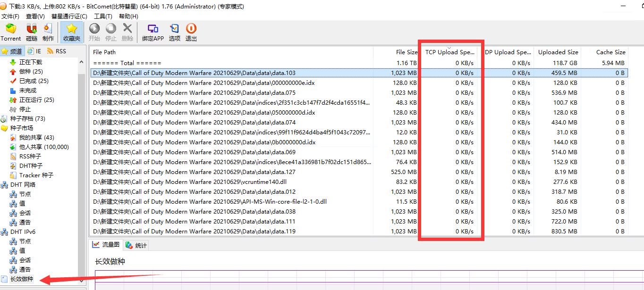Select the 000000000e.idx file row
Viewport: 644px width, 290px height.
(x=359, y=83)
